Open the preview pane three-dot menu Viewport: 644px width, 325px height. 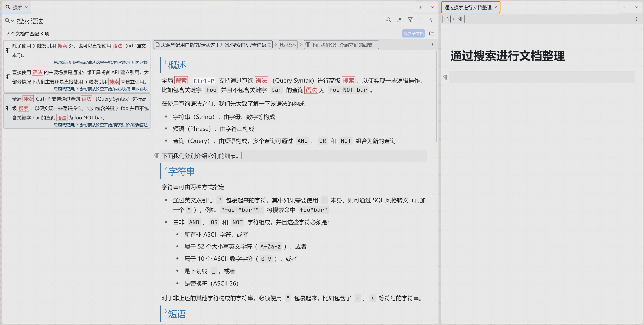[x=432, y=45]
